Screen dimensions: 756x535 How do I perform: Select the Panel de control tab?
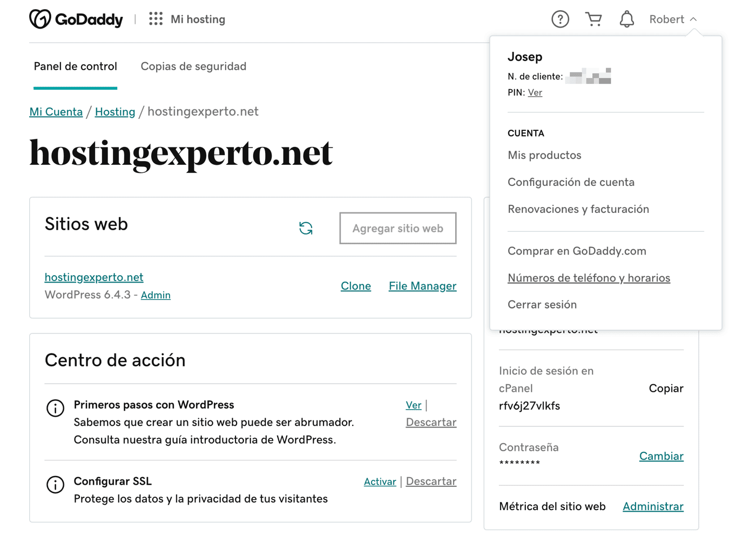coord(75,66)
